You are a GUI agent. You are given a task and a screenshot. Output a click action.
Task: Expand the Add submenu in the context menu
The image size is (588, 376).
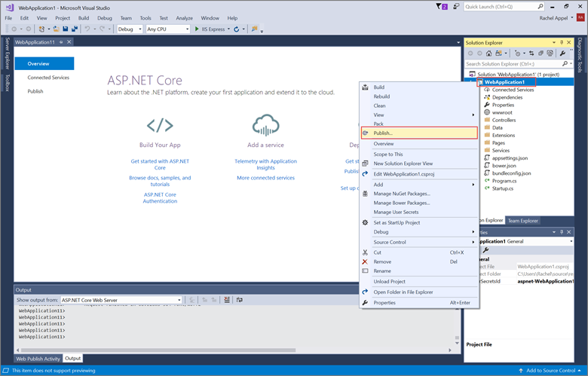tap(419, 185)
